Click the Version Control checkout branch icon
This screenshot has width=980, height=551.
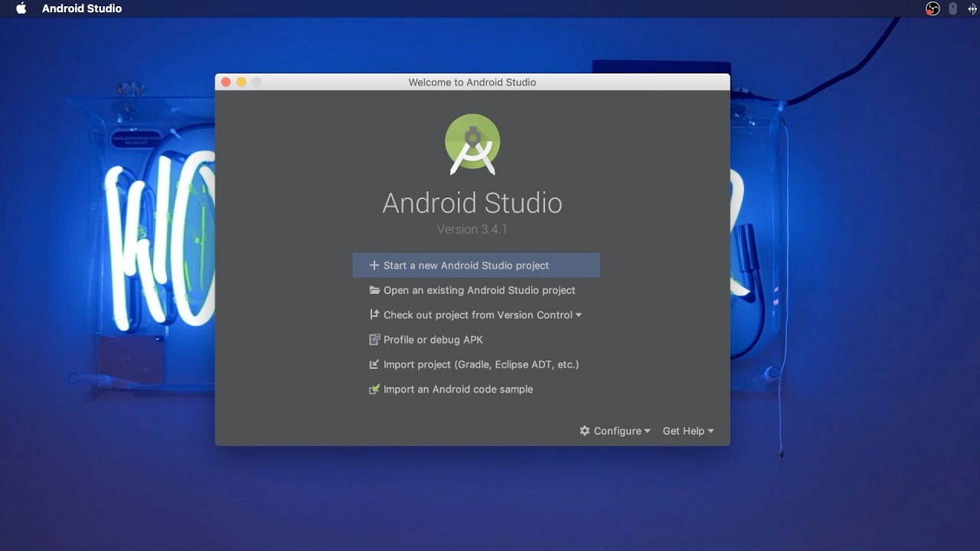click(374, 315)
